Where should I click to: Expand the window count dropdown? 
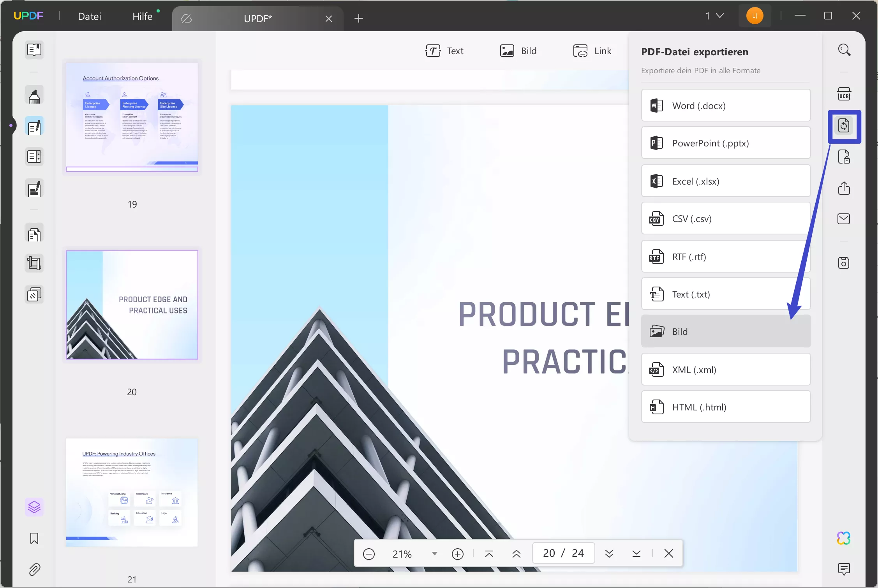tap(714, 16)
